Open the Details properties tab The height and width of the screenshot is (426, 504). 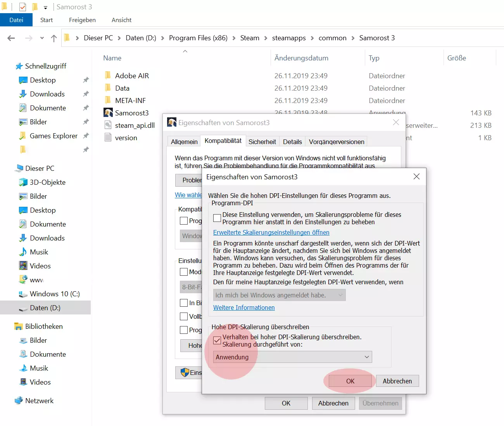292,142
